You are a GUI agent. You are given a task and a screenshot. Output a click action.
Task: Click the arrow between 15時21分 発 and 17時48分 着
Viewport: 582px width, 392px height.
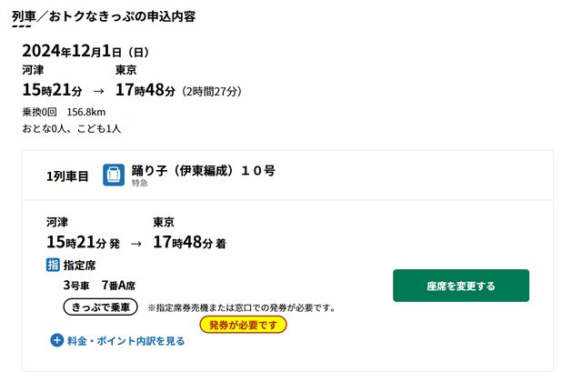[136, 244]
